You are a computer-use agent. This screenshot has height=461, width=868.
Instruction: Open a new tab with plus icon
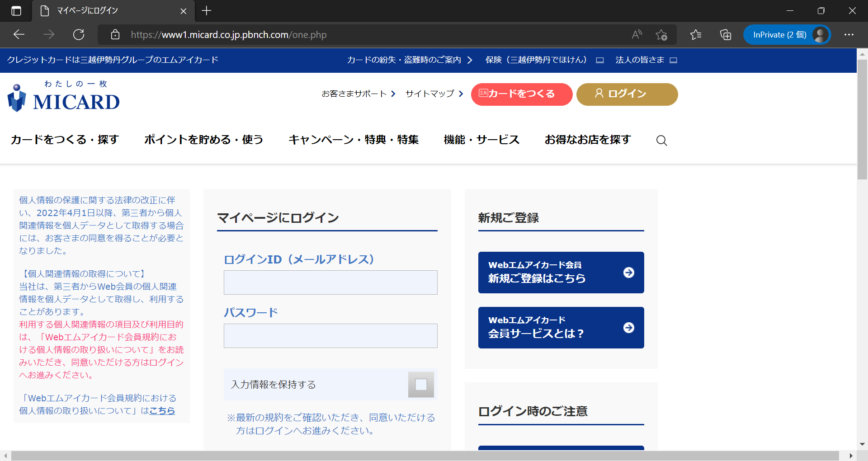pyautogui.click(x=207, y=11)
